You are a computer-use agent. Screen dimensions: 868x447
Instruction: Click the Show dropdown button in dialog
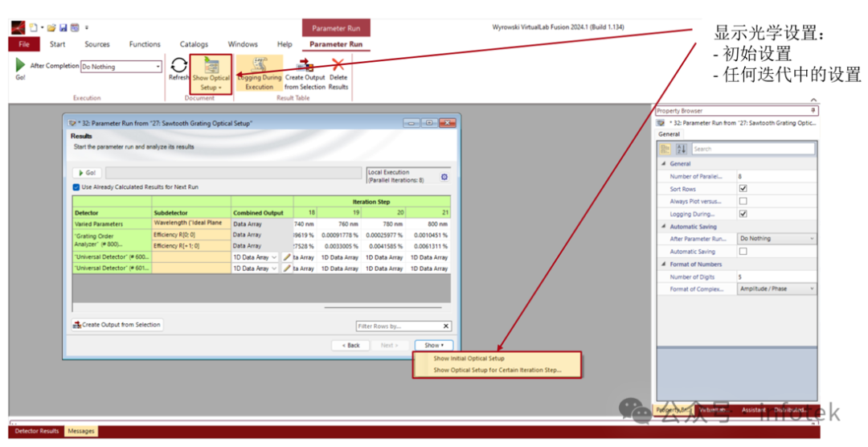[434, 345]
